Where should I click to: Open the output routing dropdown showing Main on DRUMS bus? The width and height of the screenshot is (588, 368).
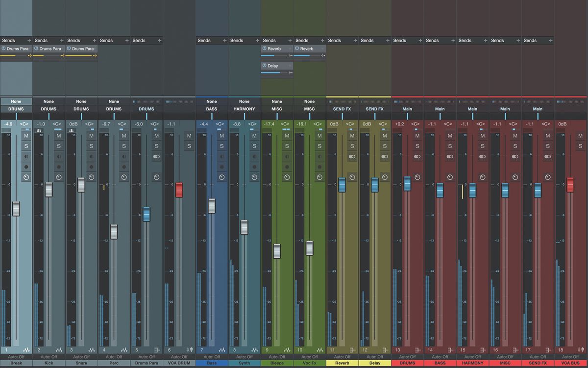pyautogui.click(x=407, y=109)
